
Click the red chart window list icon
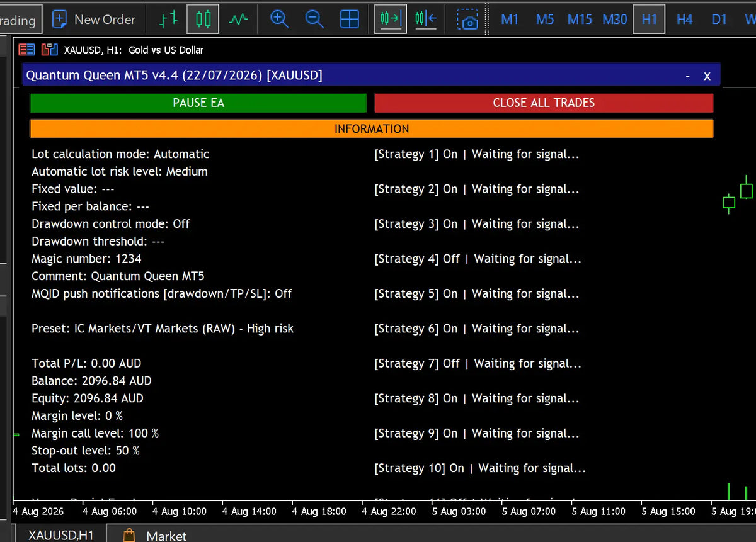[26, 50]
